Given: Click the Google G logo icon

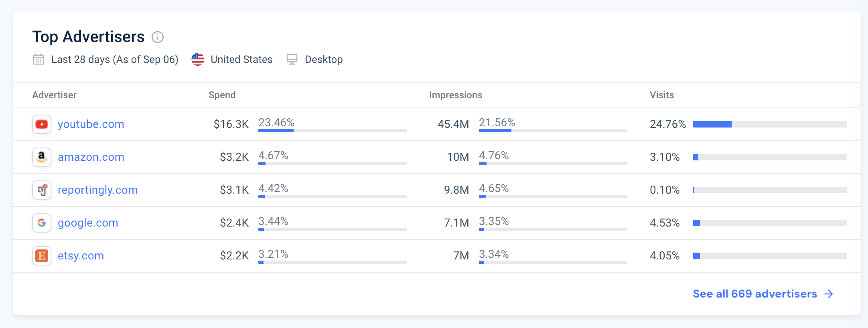Looking at the screenshot, I should [42, 223].
